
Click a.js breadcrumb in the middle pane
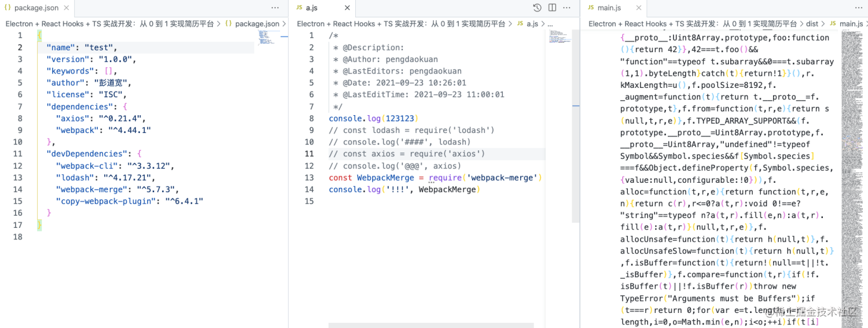[x=532, y=24]
